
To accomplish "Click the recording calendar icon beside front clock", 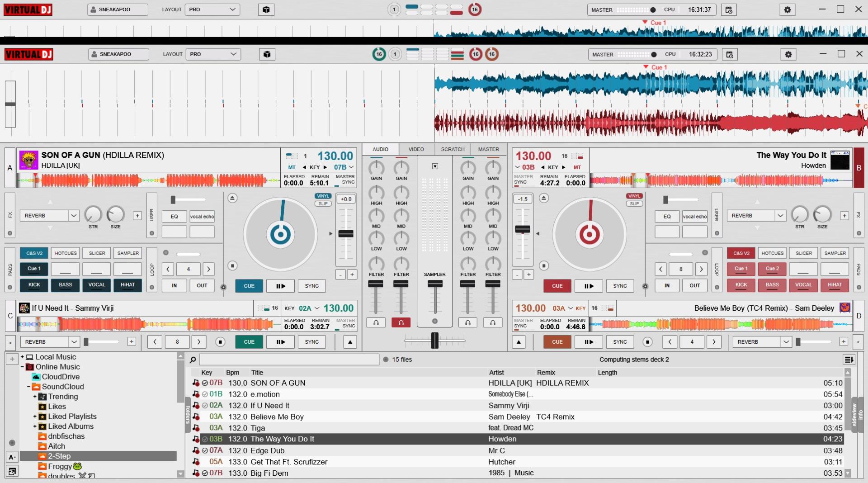I will tap(729, 54).
